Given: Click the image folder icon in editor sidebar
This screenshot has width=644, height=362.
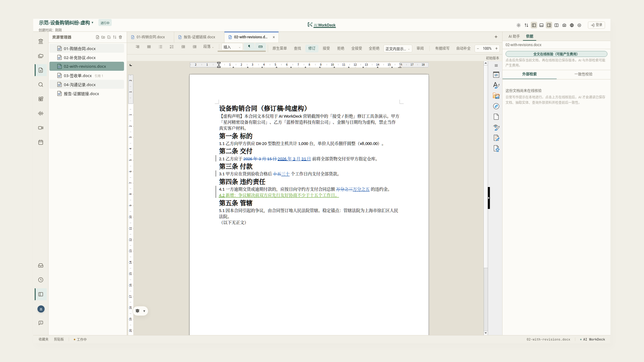Looking at the screenshot, I should [496, 96].
